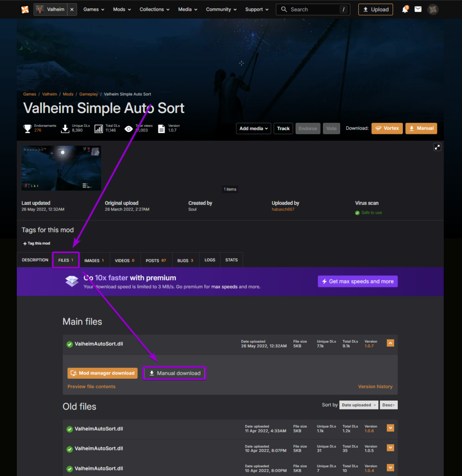Viewport: 462px width, 476px height.
Task: Click the total views eye icon
Action: click(x=128, y=129)
